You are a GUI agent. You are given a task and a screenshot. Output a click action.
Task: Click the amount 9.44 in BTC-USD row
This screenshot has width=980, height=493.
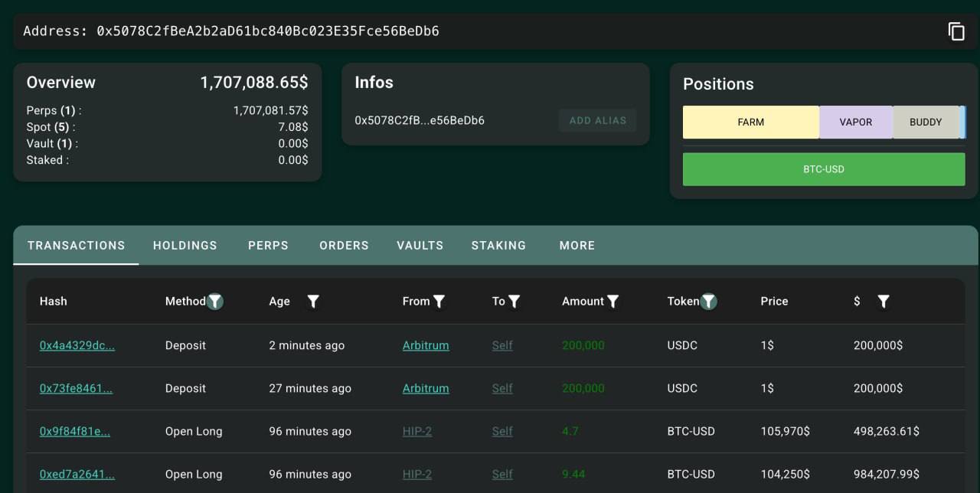click(573, 474)
